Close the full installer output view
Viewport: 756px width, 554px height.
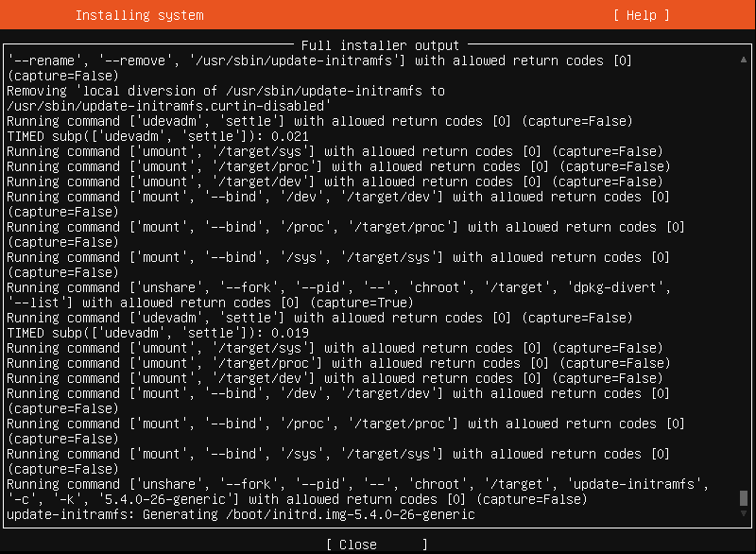[x=377, y=545]
